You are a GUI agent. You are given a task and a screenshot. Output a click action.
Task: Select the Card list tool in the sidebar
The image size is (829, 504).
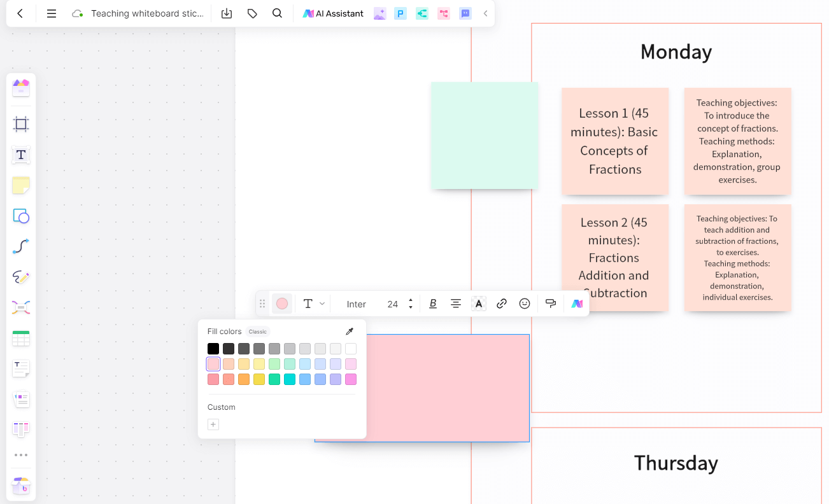21,399
